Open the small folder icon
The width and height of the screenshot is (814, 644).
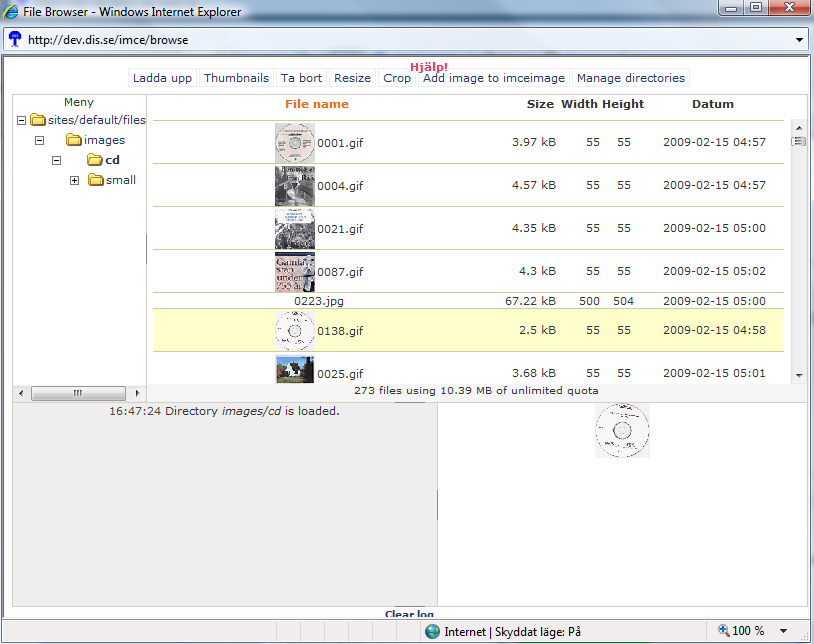pos(96,180)
